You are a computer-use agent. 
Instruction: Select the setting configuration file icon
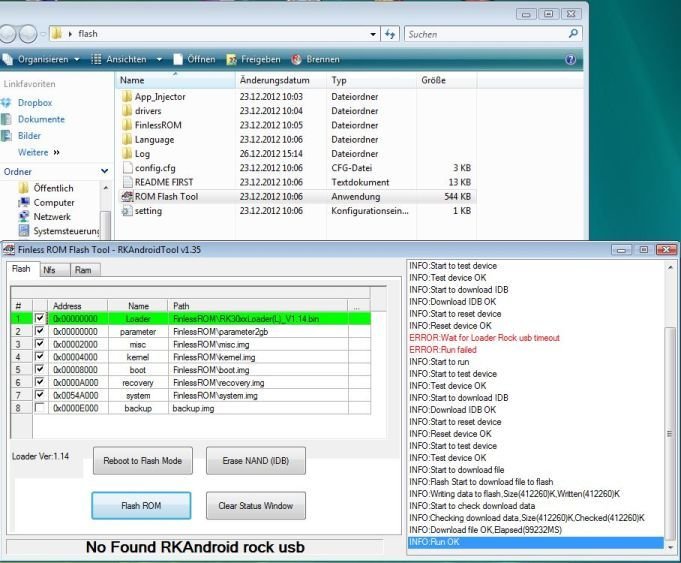click(127, 211)
